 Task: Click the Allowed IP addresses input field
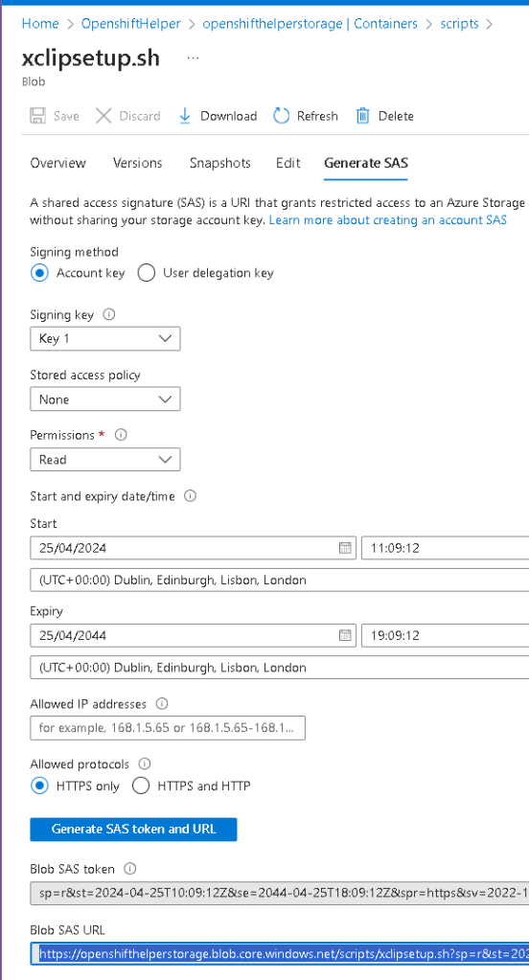[168, 728]
